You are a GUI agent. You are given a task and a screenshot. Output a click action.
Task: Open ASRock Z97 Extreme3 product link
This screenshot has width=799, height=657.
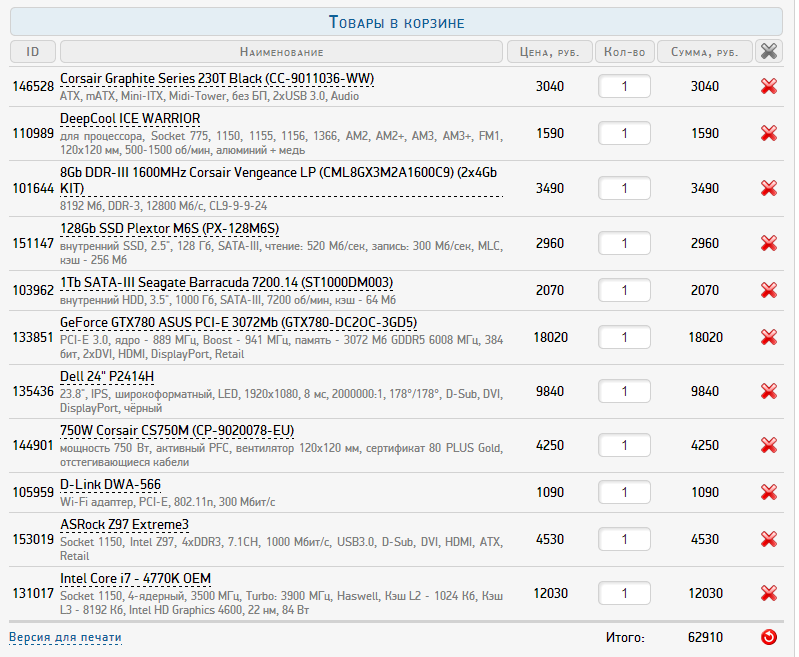[124, 524]
